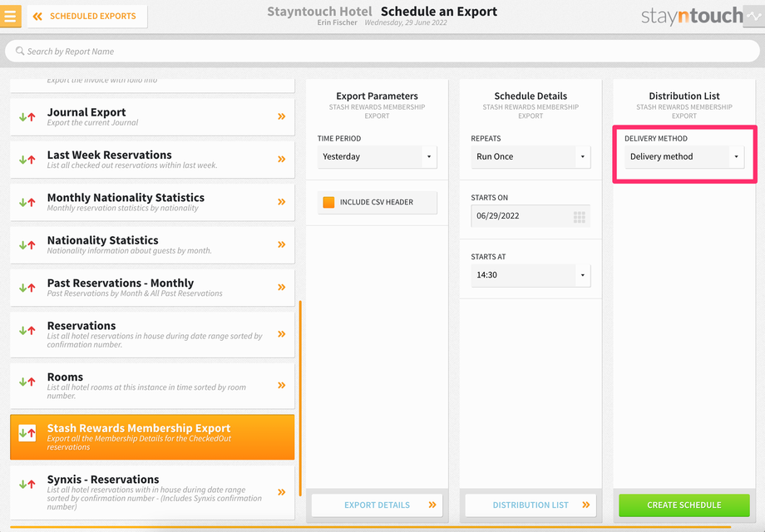
Task: Go to Distribution List panel
Action: [x=531, y=505]
